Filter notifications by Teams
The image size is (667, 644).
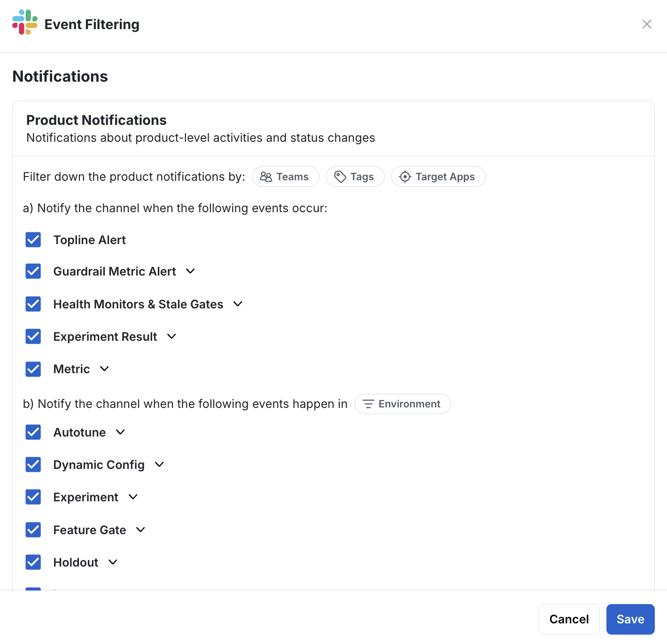click(x=286, y=176)
